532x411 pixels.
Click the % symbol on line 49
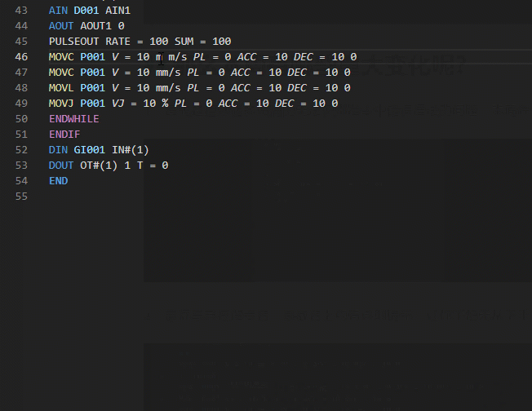click(165, 104)
